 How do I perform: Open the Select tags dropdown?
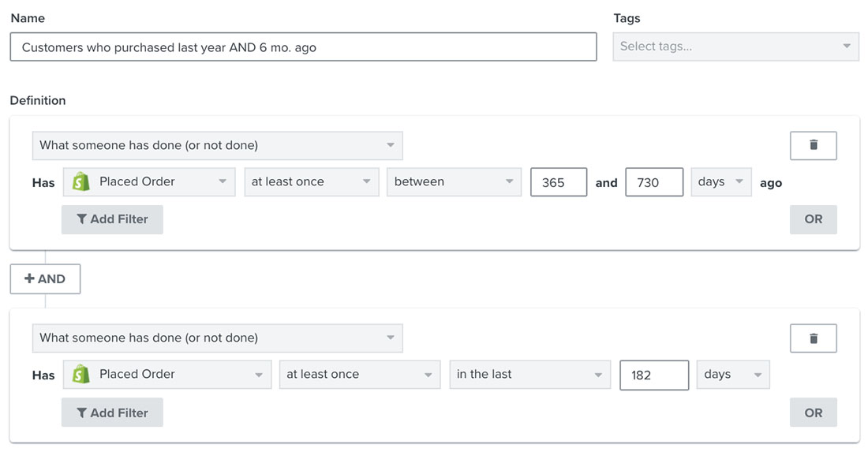coord(735,47)
